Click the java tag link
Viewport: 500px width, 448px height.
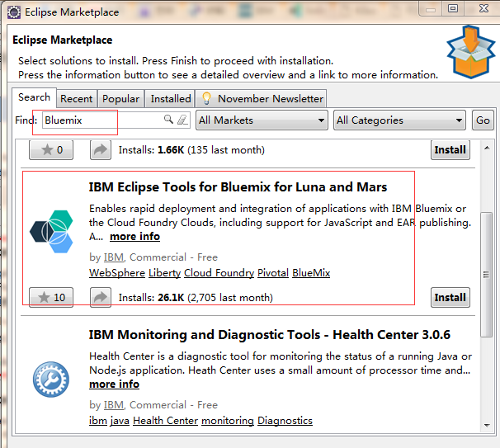[x=120, y=421]
